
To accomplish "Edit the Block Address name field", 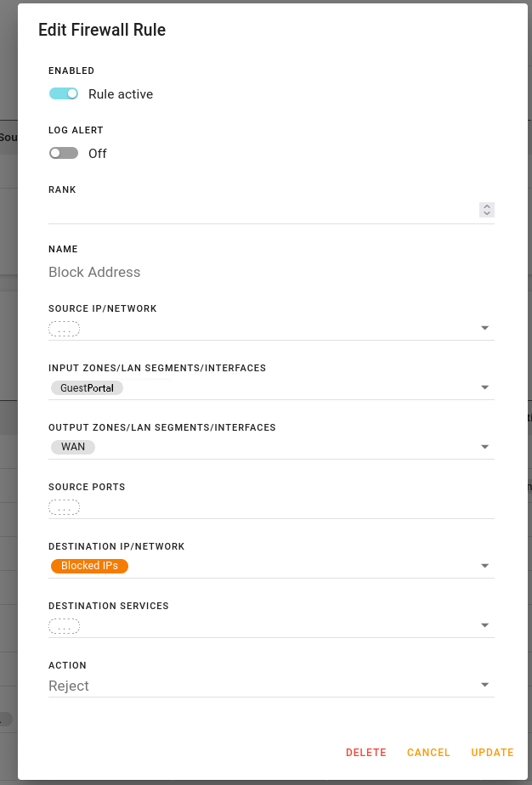I will click(x=271, y=272).
